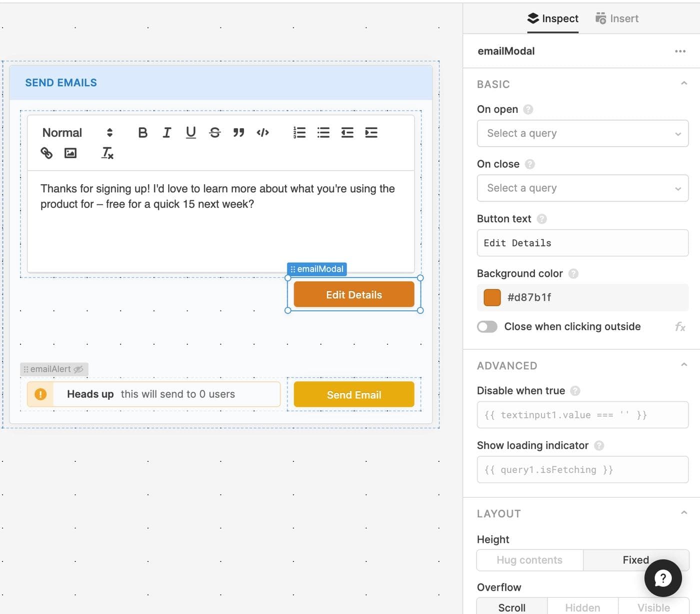Collapse the BASIC section
700x614 pixels.
point(683,84)
